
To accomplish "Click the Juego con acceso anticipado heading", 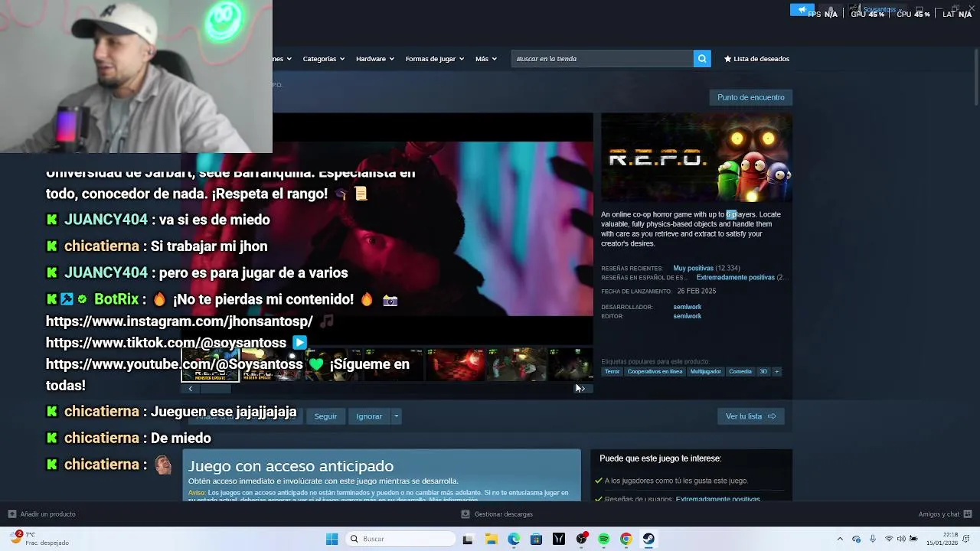I will pyautogui.click(x=291, y=466).
